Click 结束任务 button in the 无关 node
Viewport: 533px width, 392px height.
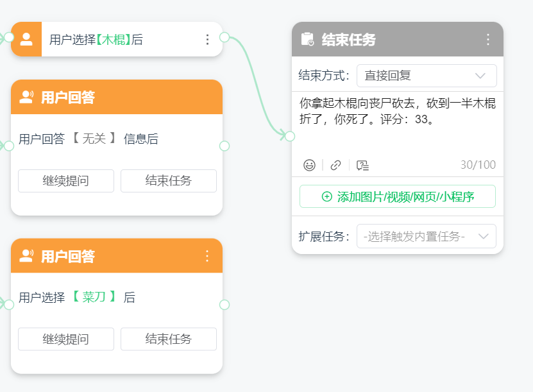169,181
